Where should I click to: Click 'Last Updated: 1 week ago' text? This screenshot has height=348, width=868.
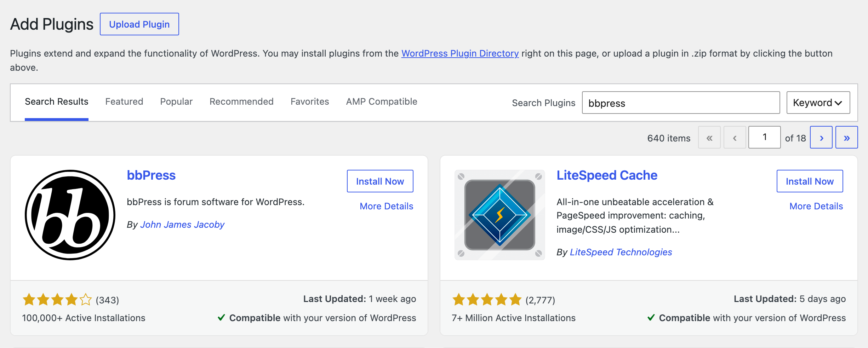(360, 299)
